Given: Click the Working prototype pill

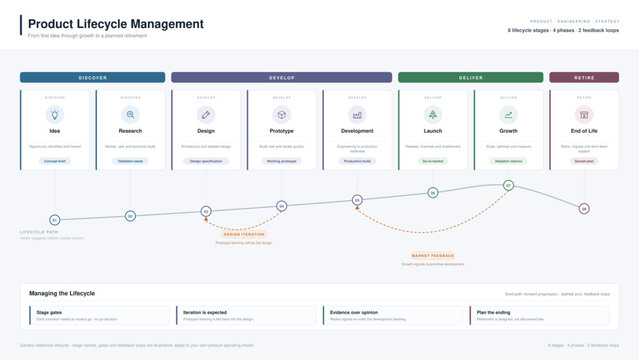Looking at the screenshot, I should point(282,161).
